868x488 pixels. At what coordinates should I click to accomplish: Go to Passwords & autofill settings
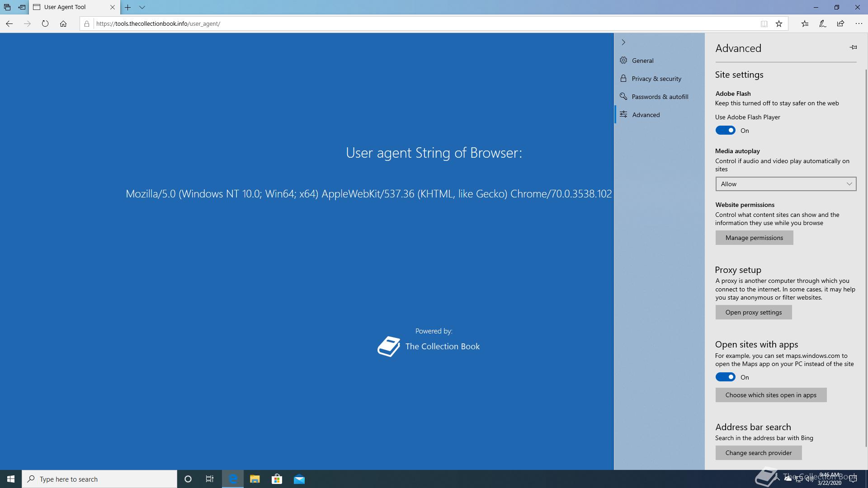660,97
